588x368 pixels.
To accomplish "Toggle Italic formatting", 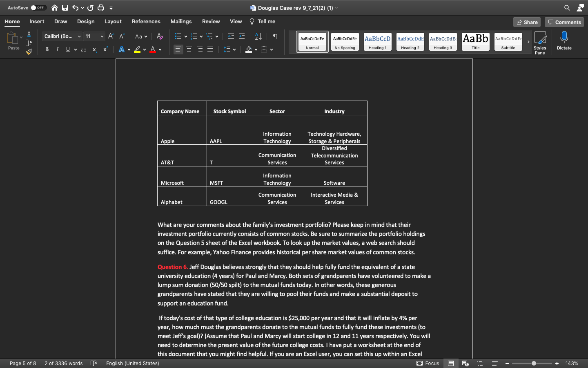I will 57,49.
